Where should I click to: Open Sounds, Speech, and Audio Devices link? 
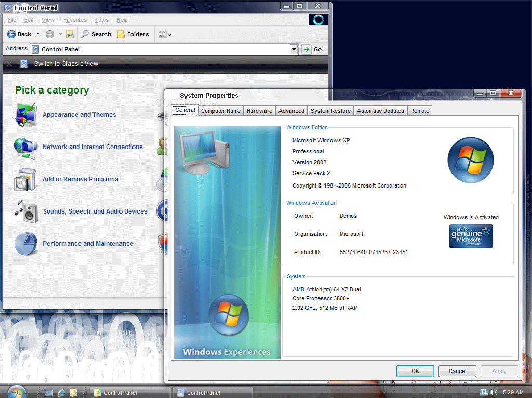tap(96, 211)
